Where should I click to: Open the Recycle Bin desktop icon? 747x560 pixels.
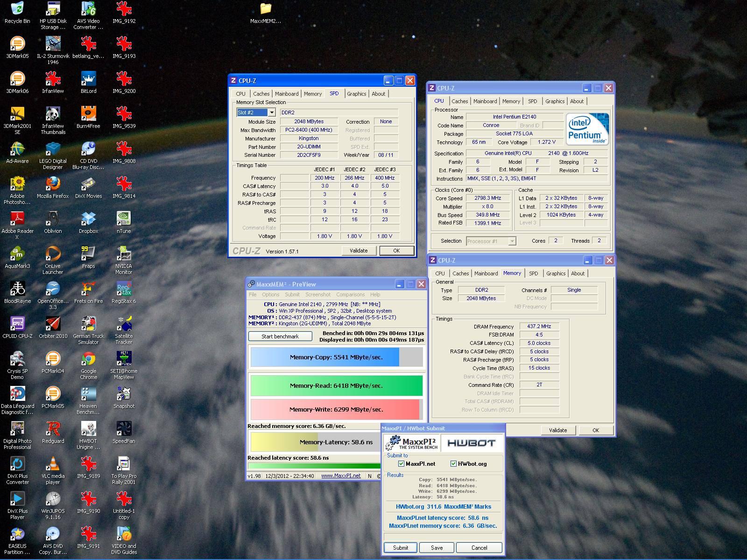(17, 13)
